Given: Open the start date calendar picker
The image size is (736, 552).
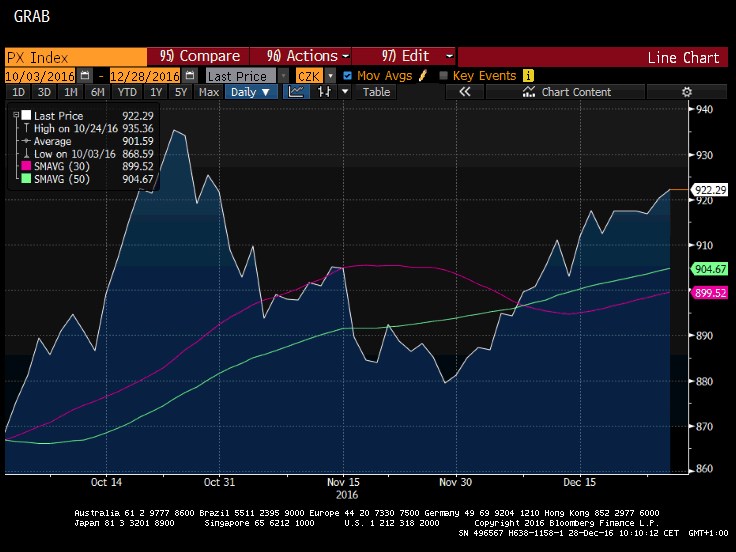Looking at the screenshot, I should (85, 75).
